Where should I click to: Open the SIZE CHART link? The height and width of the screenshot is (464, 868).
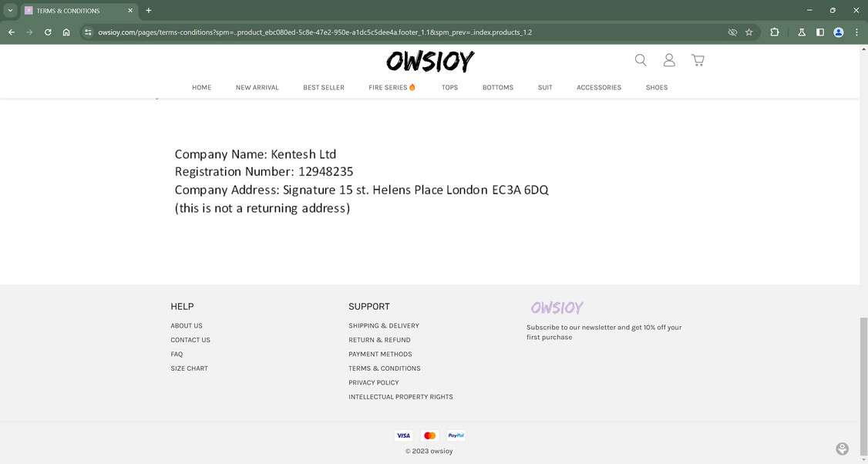click(x=189, y=368)
